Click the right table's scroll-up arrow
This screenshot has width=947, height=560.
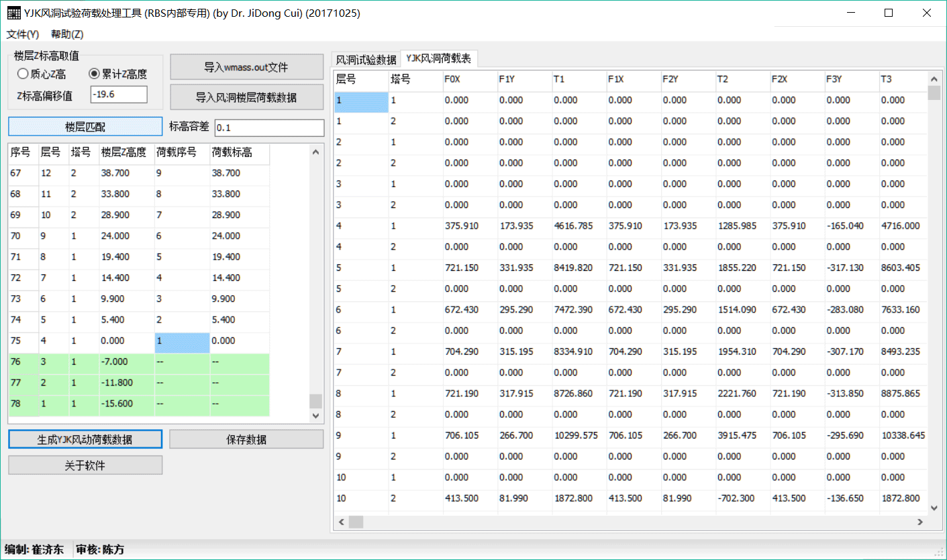pyautogui.click(x=934, y=78)
